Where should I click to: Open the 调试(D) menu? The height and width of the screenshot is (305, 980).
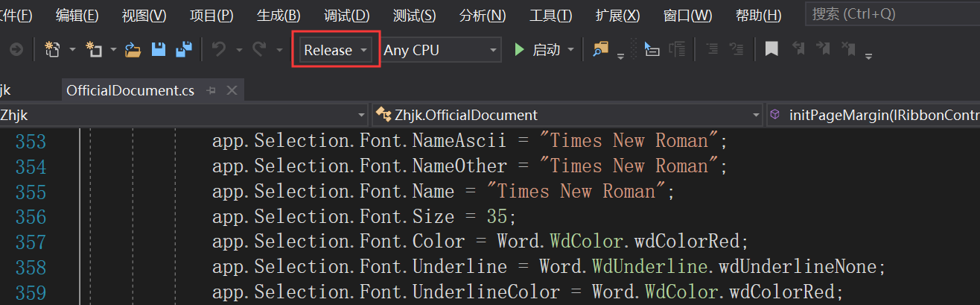346,15
